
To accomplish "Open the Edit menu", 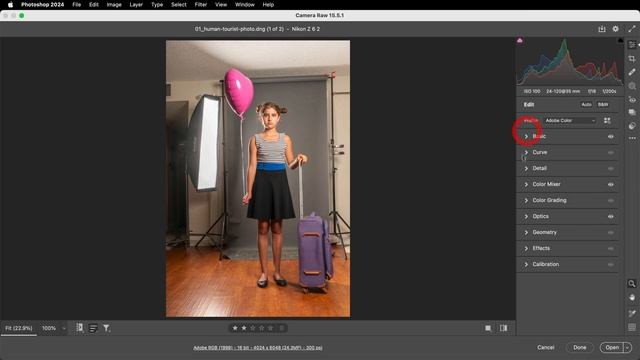I will click(94, 4).
